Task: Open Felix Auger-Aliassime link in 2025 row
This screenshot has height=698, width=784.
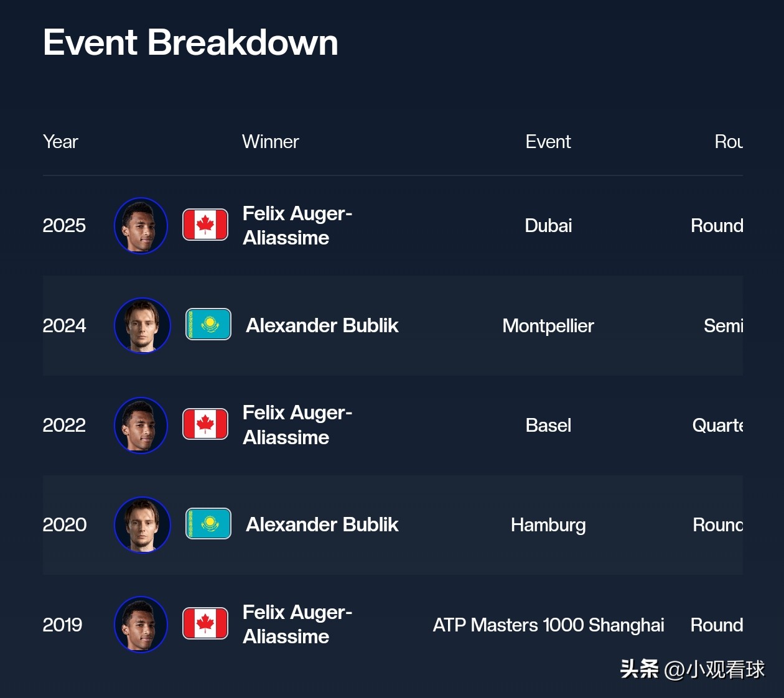Action: pos(297,226)
